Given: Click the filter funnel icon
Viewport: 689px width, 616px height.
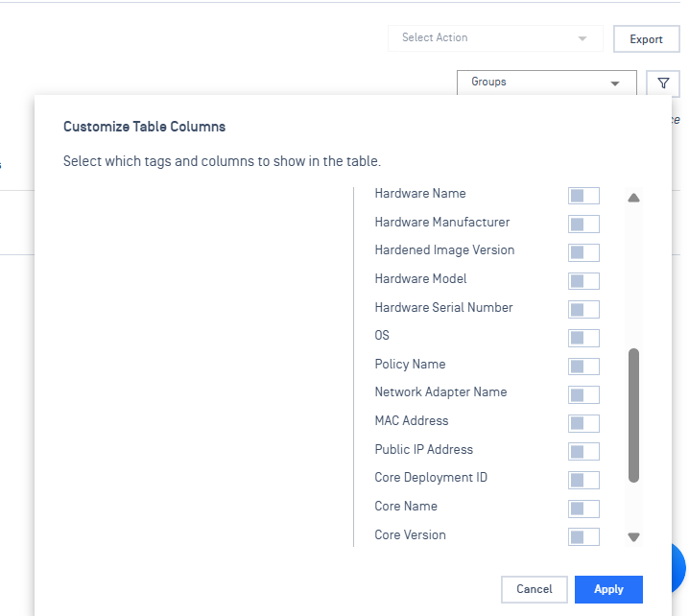Looking at the screenshot, I should [x=662, y=83].
